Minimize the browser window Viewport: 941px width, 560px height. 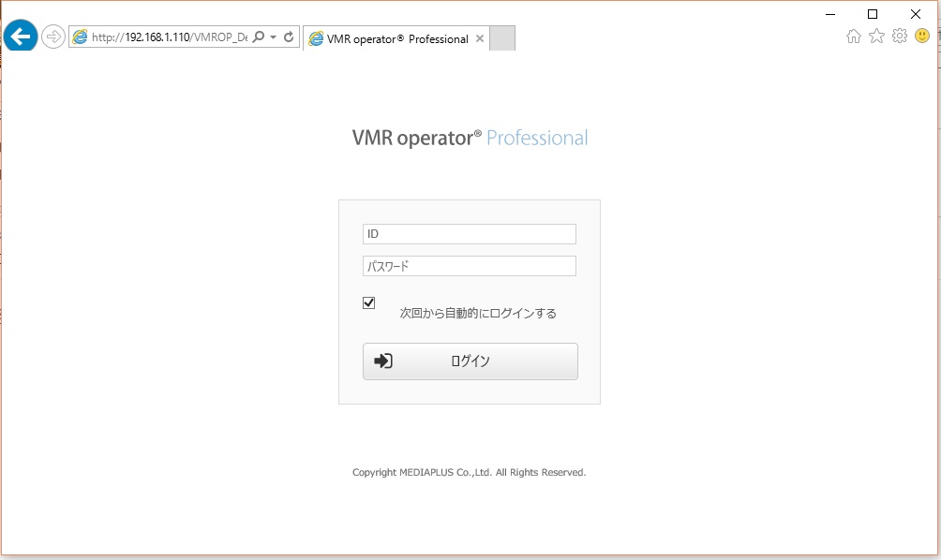[830, 14]
